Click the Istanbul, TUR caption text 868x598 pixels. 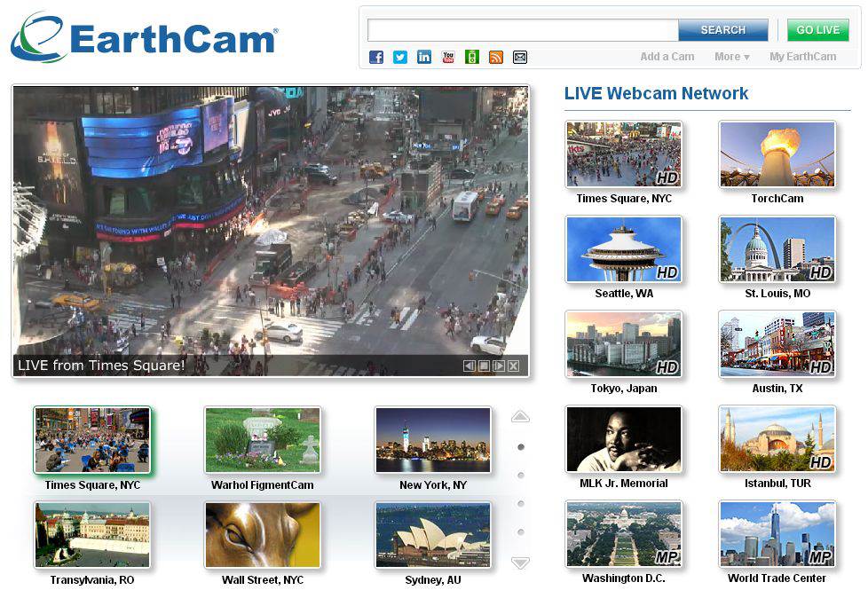tap(777, 484)
